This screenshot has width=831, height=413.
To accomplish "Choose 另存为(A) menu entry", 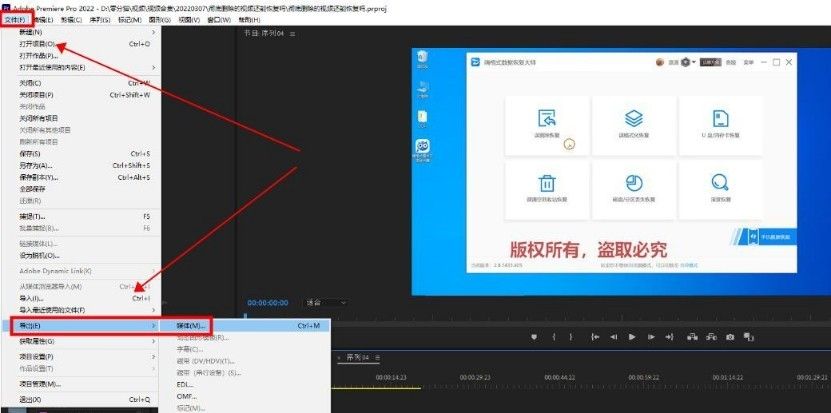I will [82, 165].
